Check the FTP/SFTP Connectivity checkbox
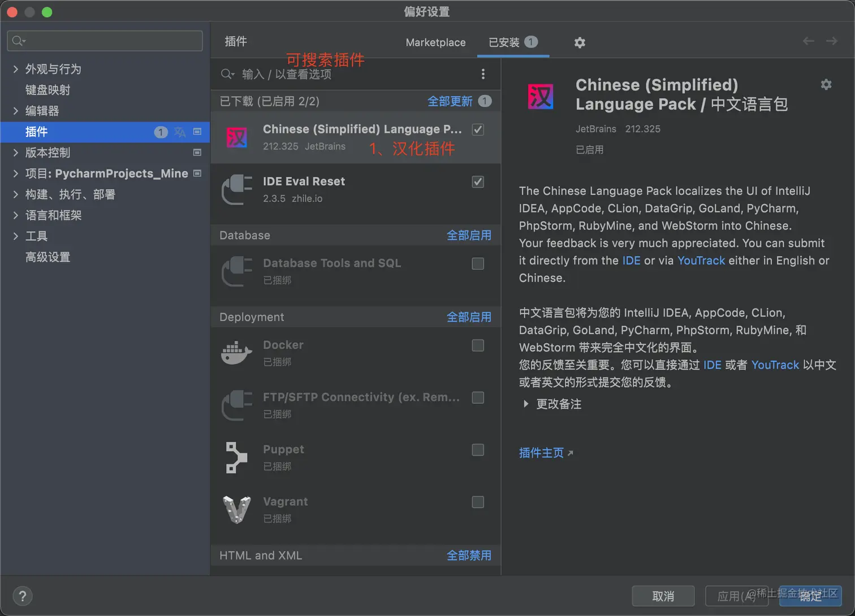 [478, 397]
